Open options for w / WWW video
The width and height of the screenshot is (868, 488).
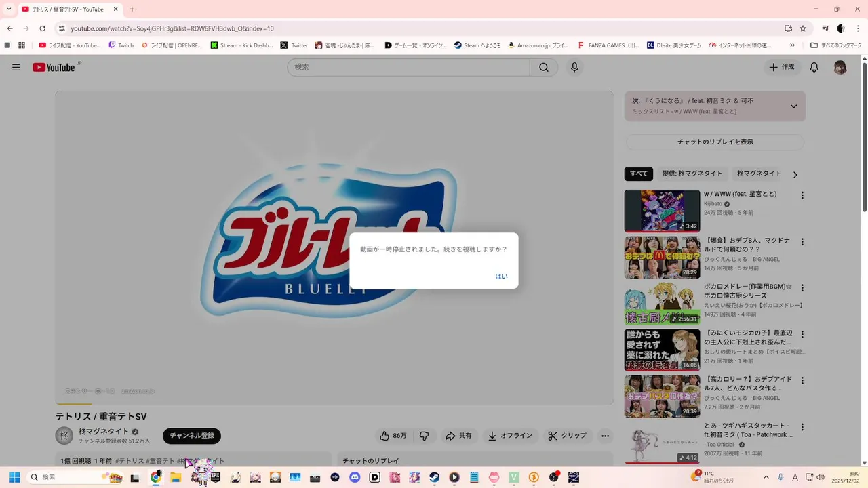(x=802, y=195)
